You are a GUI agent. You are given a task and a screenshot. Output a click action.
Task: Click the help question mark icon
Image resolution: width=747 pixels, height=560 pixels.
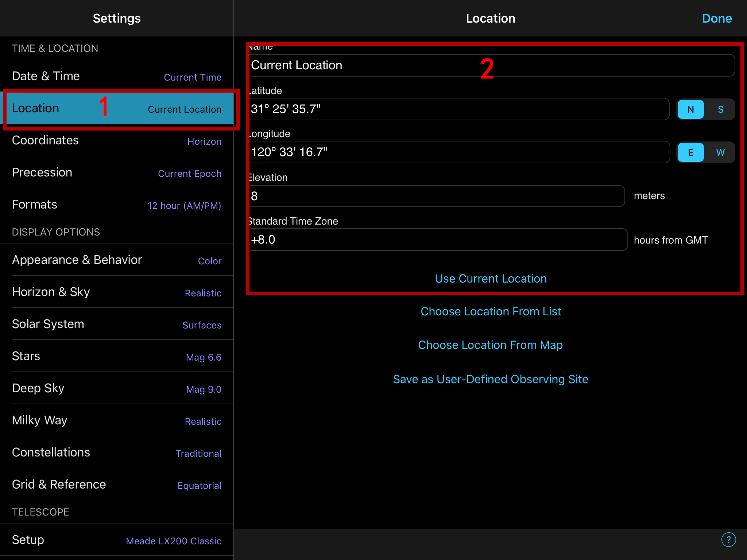(x=728, y=540)
